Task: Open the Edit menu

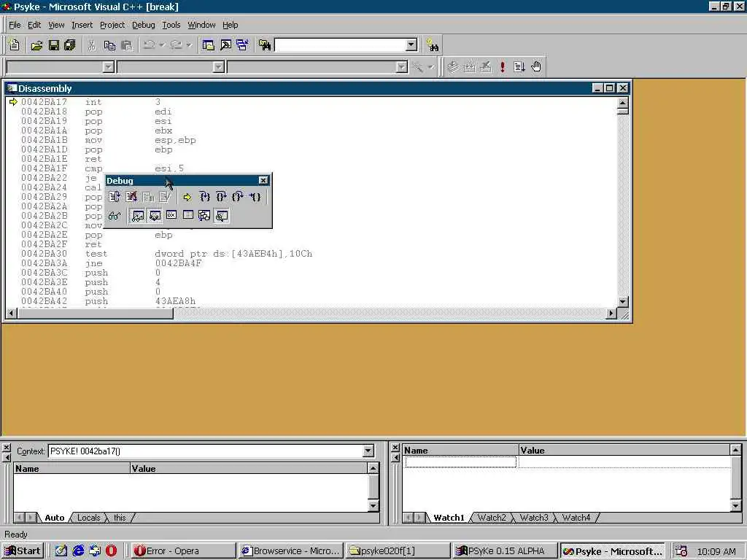Action: 34,25
